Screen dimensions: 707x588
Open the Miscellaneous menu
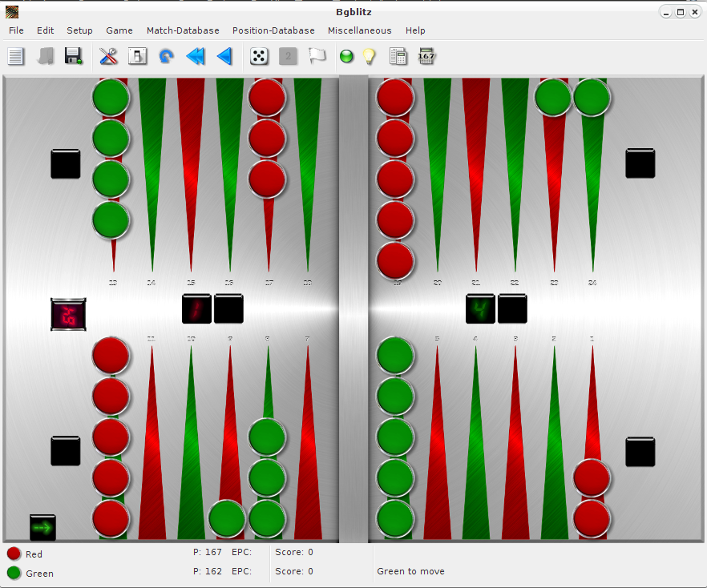(x=359, y=30)
